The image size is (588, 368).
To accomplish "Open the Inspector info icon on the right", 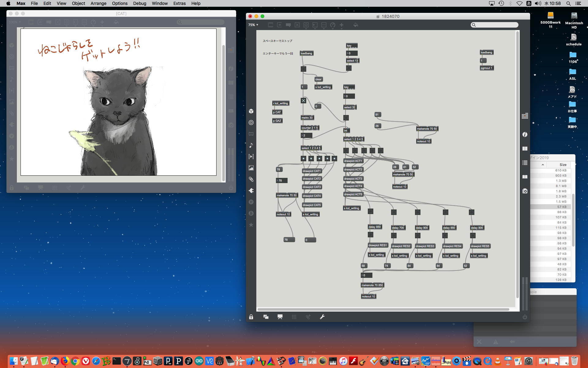I will (525, 134).
